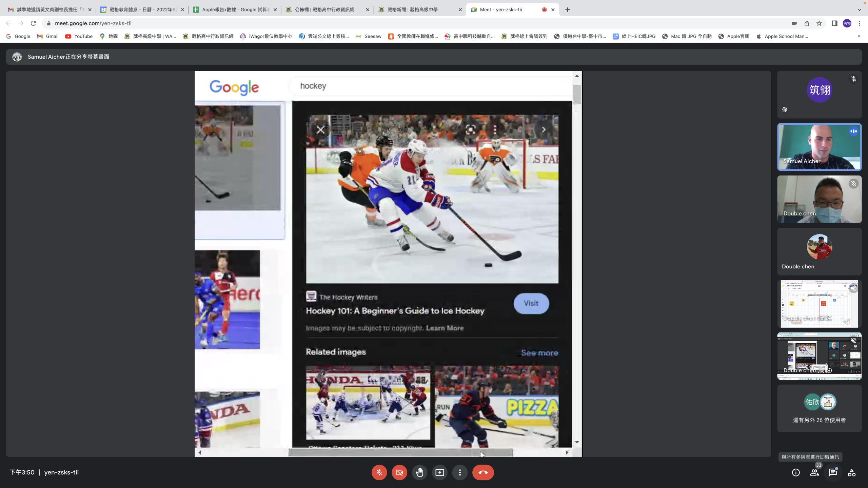Open more options three-dot menu in call bar
Viewport: 868px width, 488px height.
pyautogui.click(x=460, y=472)
